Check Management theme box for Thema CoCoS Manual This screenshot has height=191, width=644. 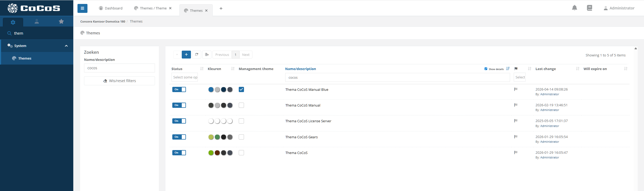241,105
